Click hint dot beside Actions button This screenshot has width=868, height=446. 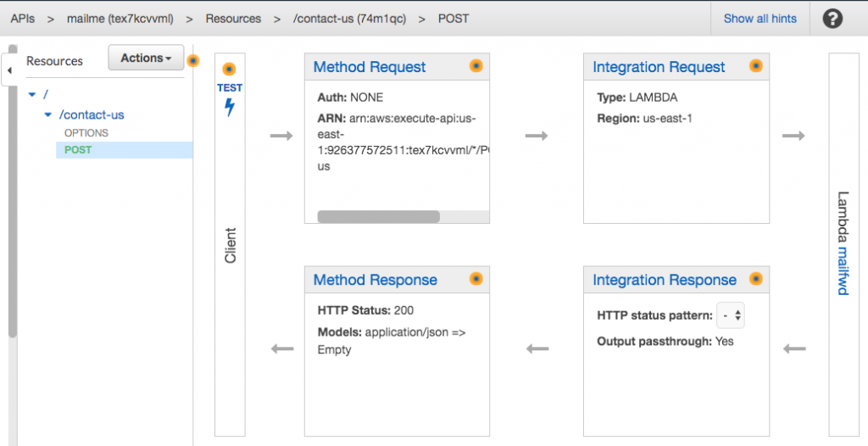[x=193, y=60]
